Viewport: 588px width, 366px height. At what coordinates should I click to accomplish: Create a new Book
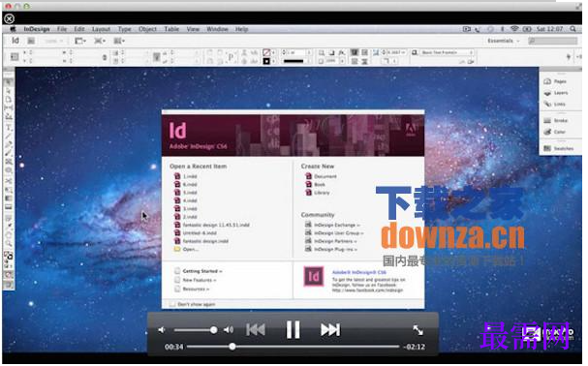point(315,185)
